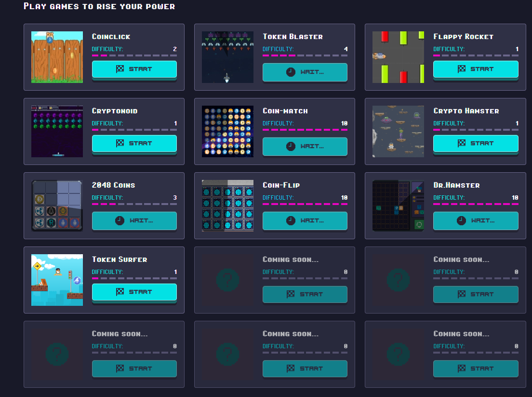
Task: Open the Token Surfer game thumbnail
Action: [x=57, y=280]
